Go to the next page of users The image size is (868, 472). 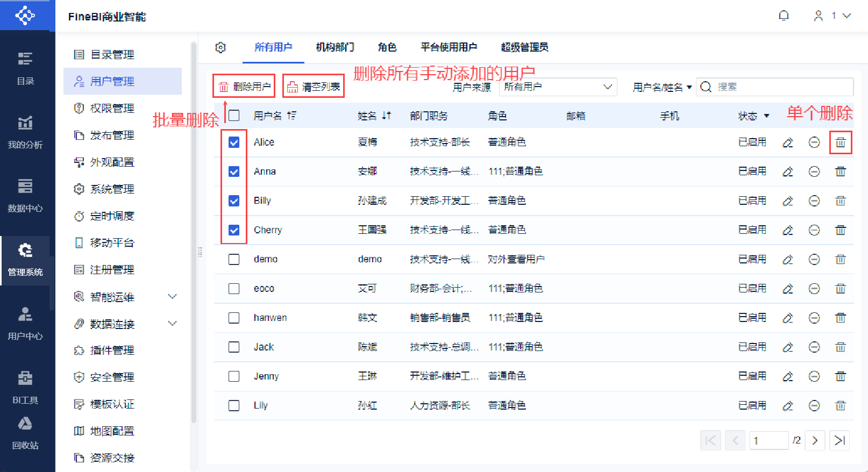point(815,441)
